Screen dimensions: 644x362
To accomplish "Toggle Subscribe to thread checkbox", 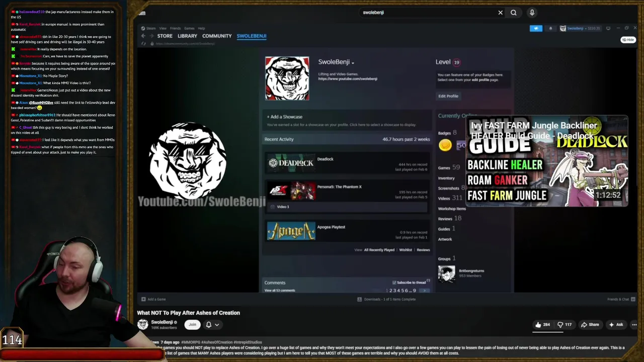I will pyautogui.click(x=394, y=283).
